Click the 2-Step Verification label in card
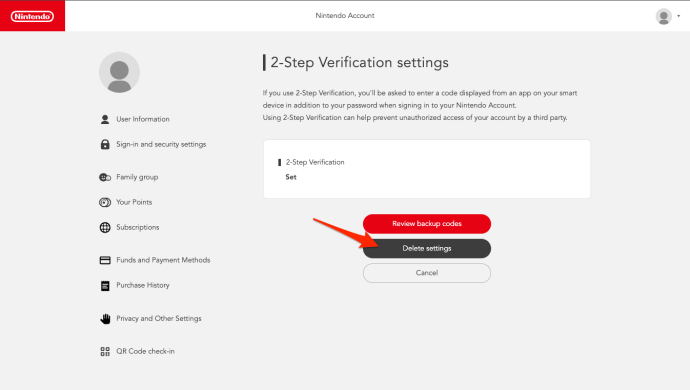 315,162
